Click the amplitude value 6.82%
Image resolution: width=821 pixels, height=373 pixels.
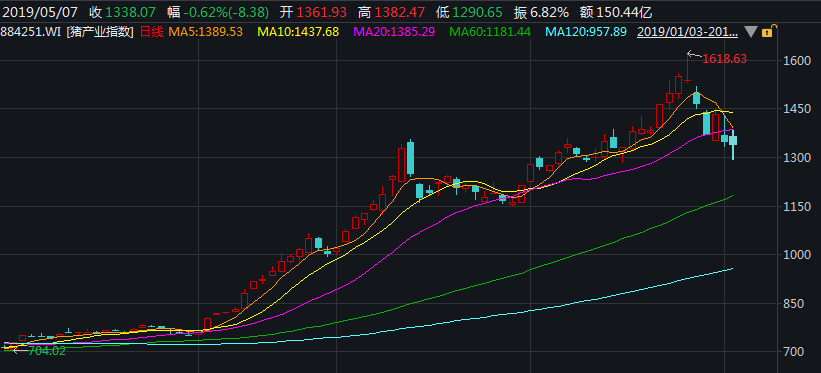tap(549, 12)
